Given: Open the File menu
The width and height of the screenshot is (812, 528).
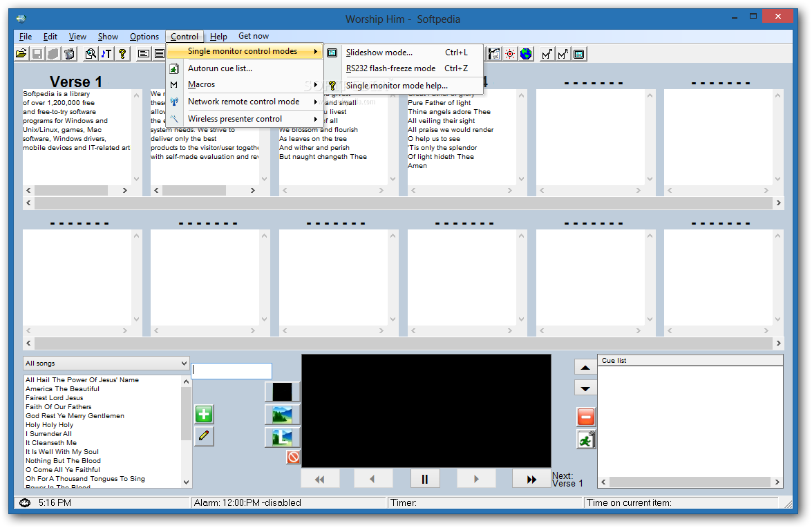Looking at the screenshot, I should (26, 36).
